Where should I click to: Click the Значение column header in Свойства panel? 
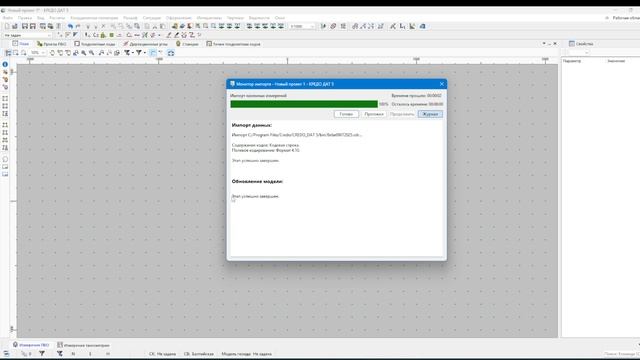point(616,61)
